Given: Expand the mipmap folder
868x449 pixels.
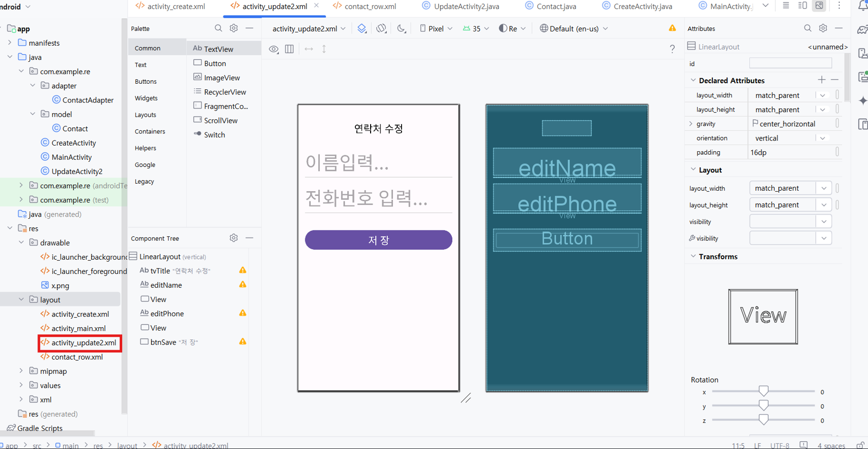Looking at the screenshot, I should 21,371.
